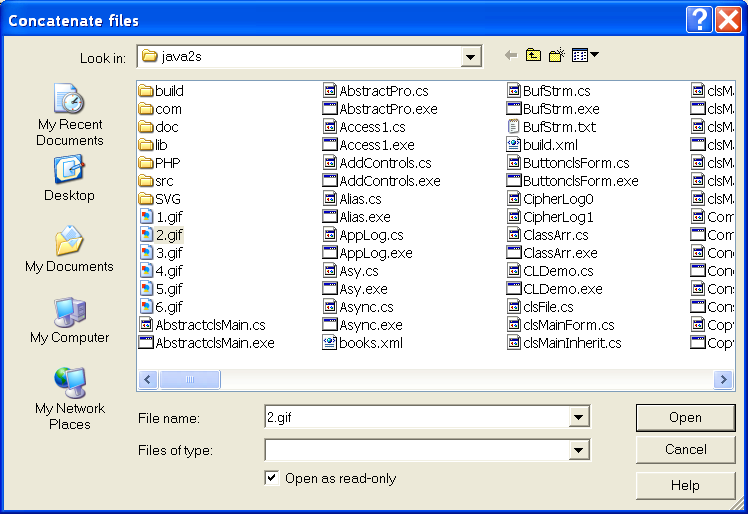Select the file name 4.gif
Image resolution: width=748 pixels, height=514 pixels.
169,271
